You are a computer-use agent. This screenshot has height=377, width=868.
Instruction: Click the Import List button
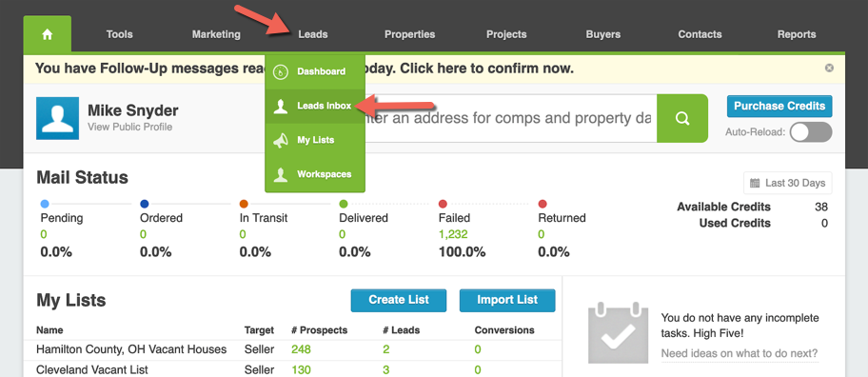tap(507, 300)
